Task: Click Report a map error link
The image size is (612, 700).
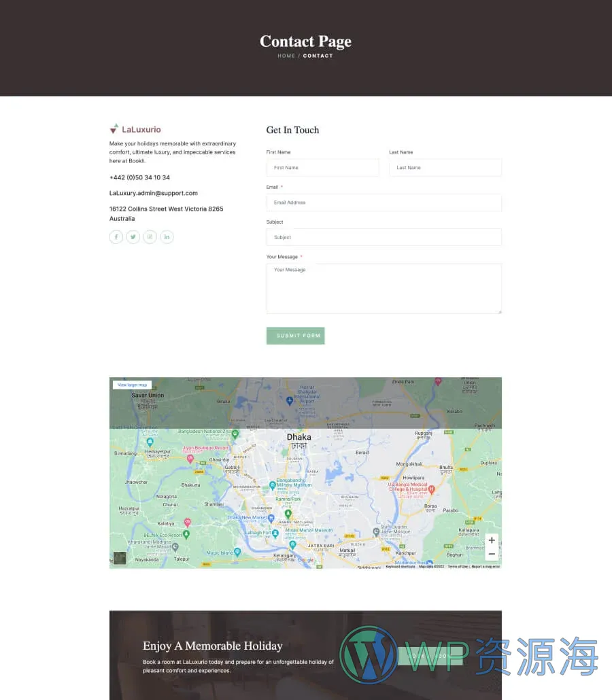Action: coord(486,567)
